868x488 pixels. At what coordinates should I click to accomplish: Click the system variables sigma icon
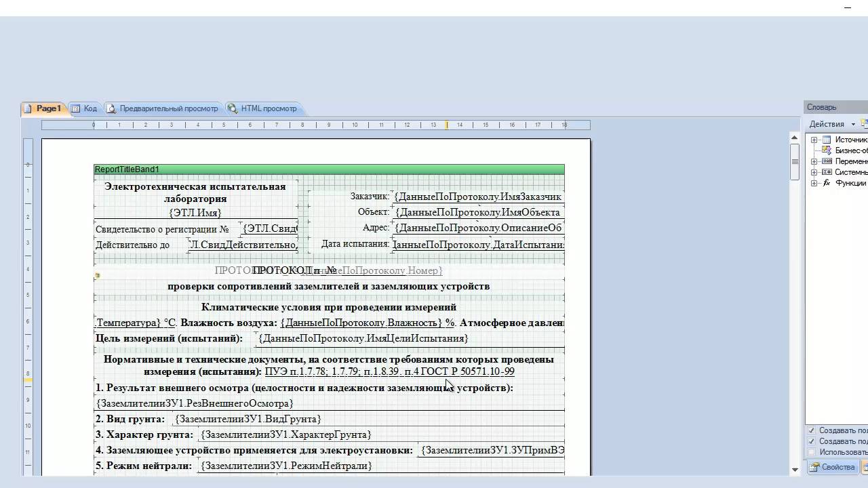[x=827, y=172]
